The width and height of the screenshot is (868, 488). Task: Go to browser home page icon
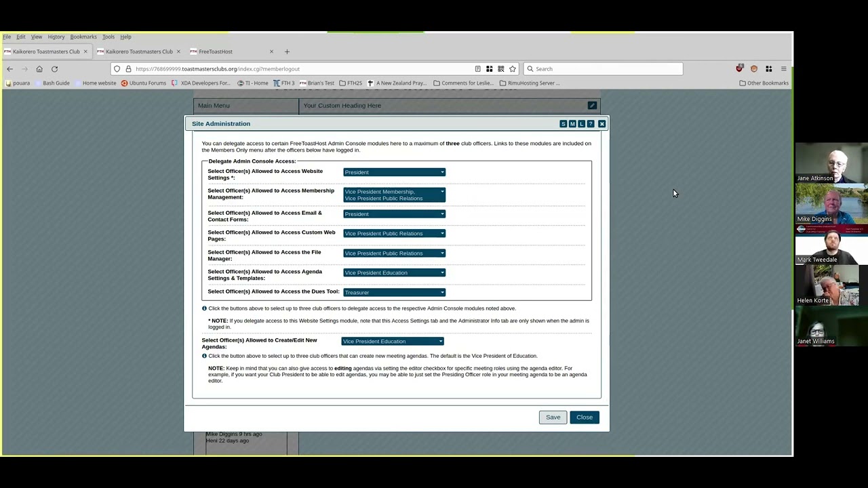[x=39, y=69]
